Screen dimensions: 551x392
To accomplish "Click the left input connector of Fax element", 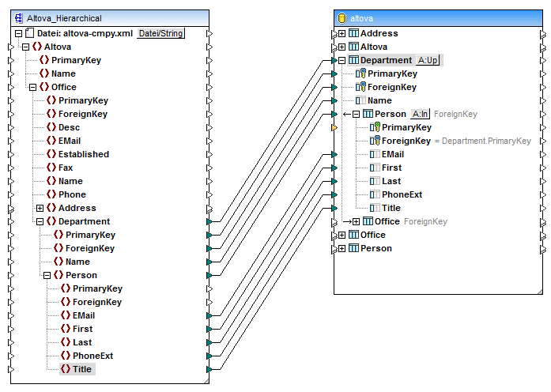I will pos(11,168).
